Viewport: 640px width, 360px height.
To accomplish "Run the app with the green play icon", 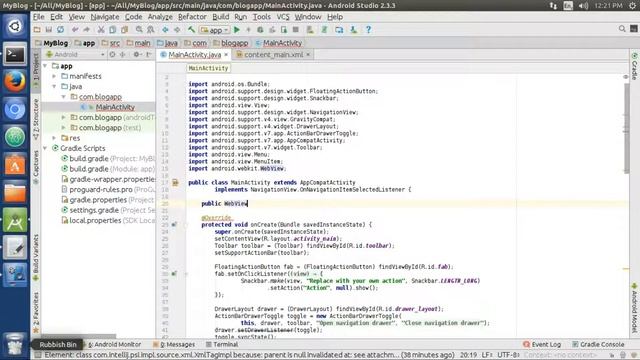I will point(236,29).
